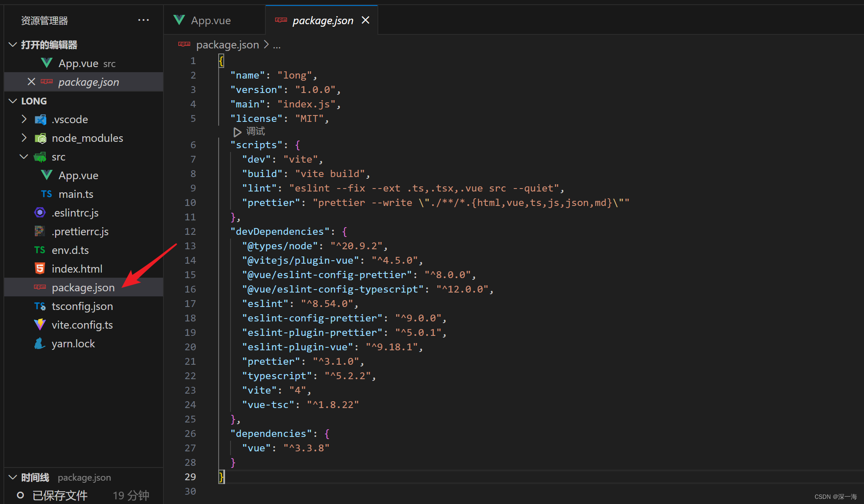Expand the node_modules folder
The width and height of the screenshot is (864, 504).
[x=24, y=138]
